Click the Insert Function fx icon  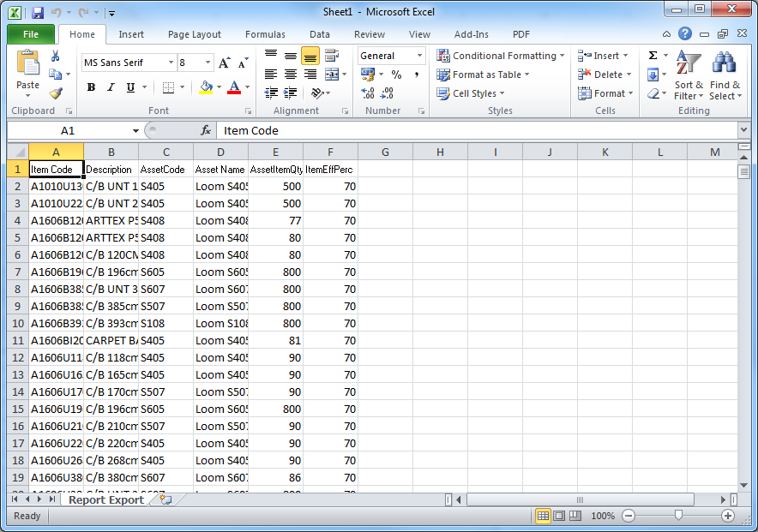(x=206, y=130)
